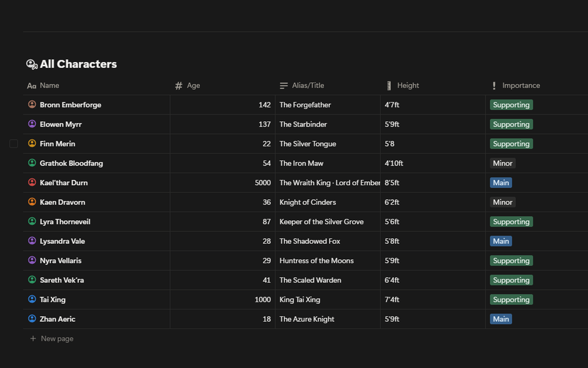588x368 pixels.
Task: Open the Zhan Aeric page
Action: (57, 319)
